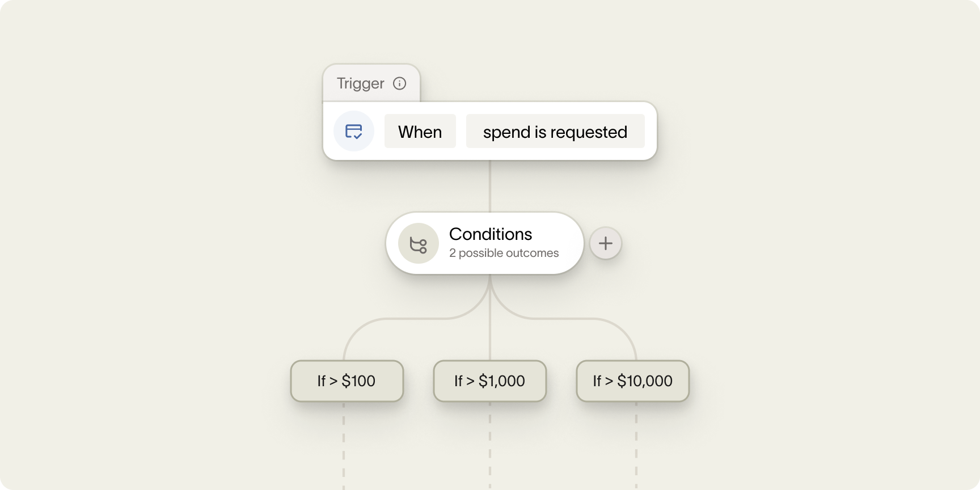Click the Conditions title text

(491, 234)
